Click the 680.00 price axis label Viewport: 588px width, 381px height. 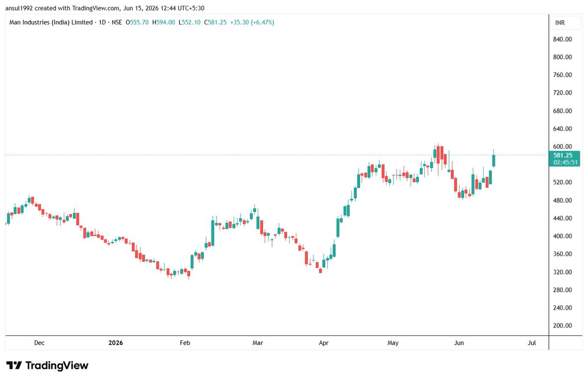click(x=563, y=111)
